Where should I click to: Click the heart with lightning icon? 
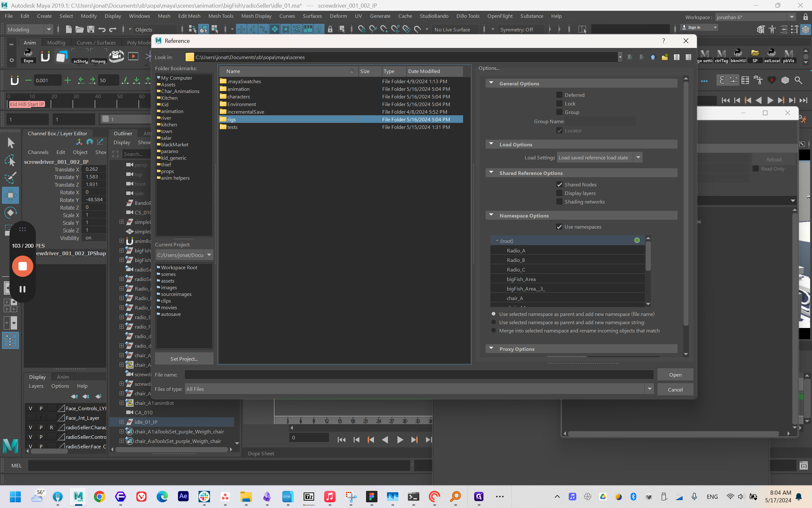pos(772,80)
